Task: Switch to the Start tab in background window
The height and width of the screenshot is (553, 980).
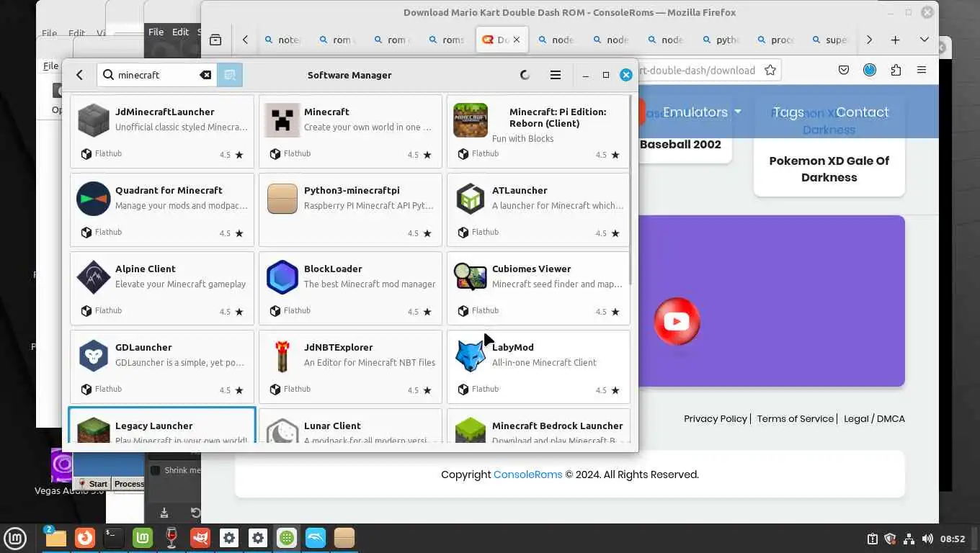Action: 94,484
